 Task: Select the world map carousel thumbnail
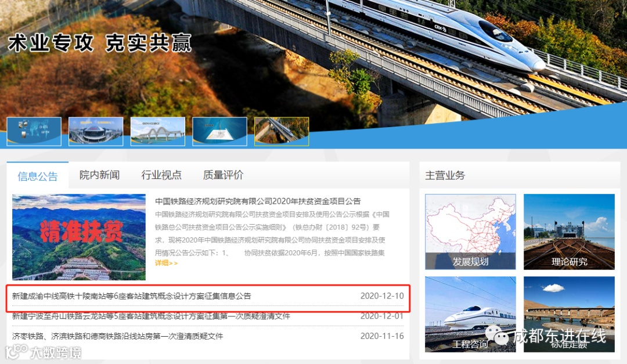click(x=34, y=132)
